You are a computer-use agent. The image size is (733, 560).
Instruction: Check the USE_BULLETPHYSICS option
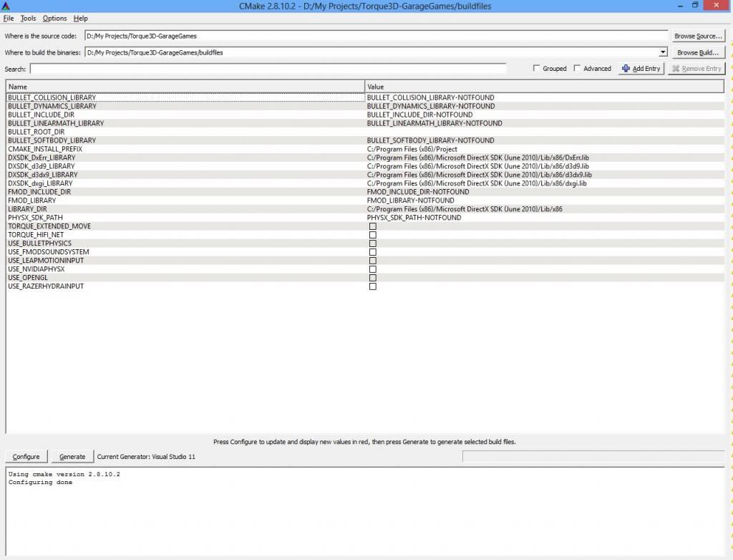372,243
